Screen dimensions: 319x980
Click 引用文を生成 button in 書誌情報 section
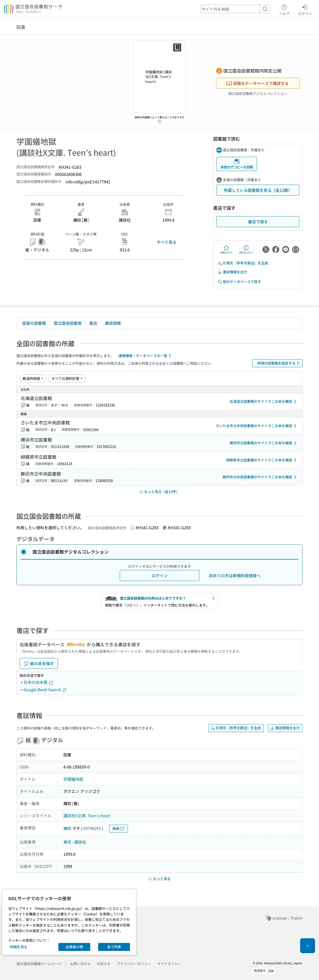236,728
